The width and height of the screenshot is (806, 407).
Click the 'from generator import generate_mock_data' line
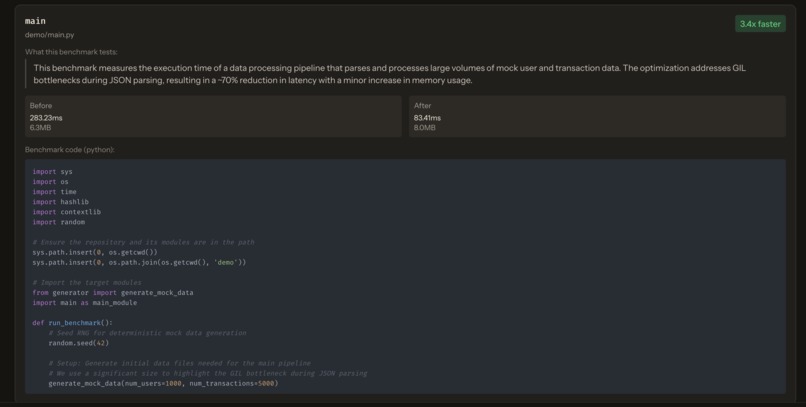tap(113, 292)
